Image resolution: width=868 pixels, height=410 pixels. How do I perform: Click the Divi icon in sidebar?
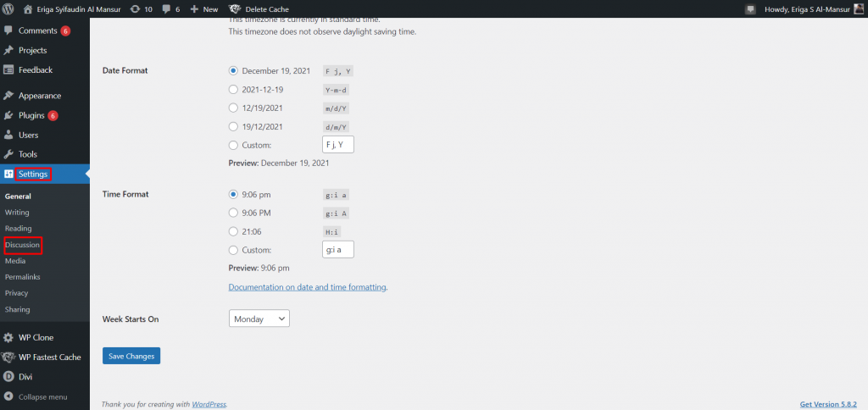point(8,377)
